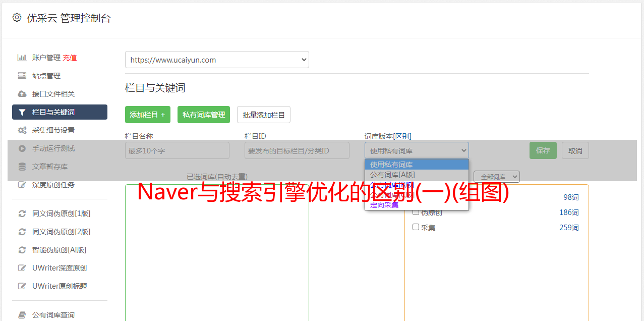
Task: Click the 栏目ID input field
Action: point(297,150)
